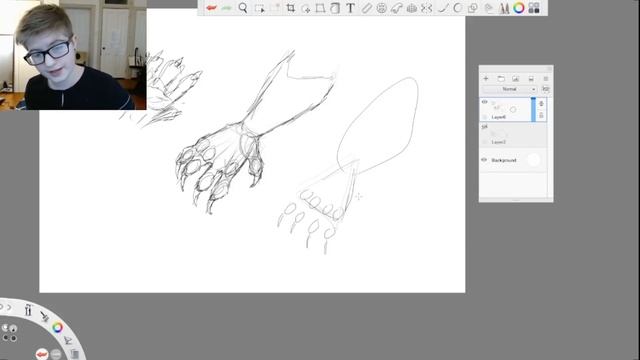The height and width of the screenshot is (360, 640).
Task: Open the Draw Styles shapes tool
Action: click(473, 8)
